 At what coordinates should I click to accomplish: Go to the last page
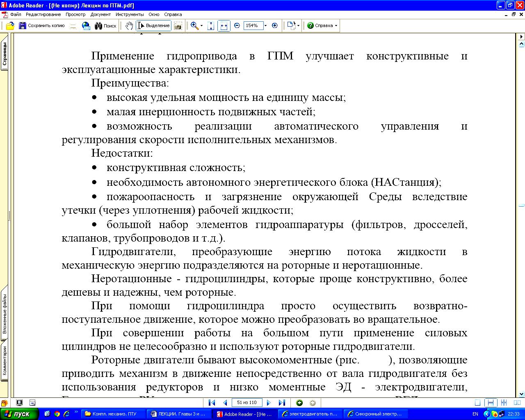tap(282, 403)
